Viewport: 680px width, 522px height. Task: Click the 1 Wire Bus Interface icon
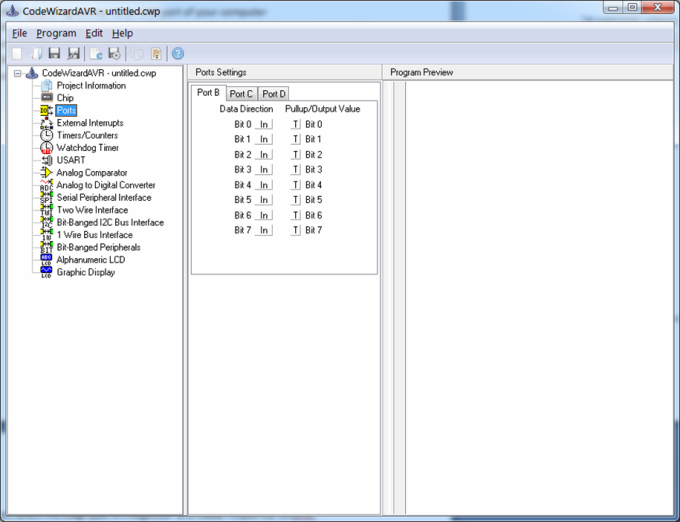pos(46,235)
